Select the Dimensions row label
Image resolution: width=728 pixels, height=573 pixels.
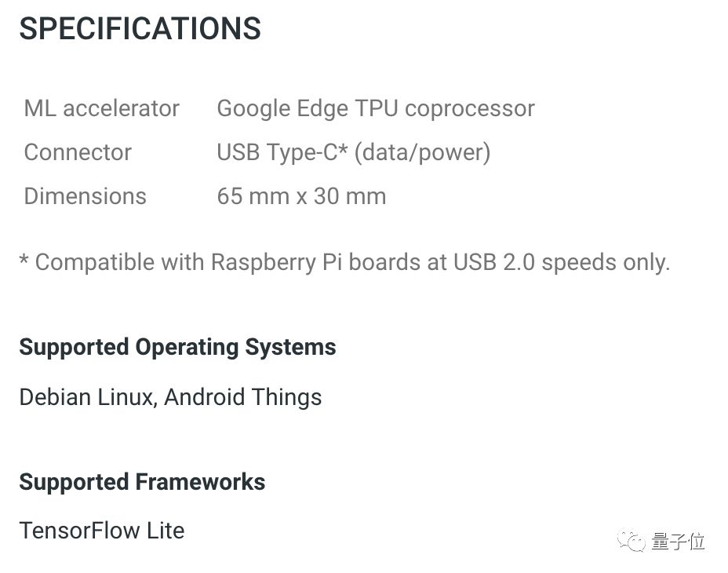tap(86, 196)
